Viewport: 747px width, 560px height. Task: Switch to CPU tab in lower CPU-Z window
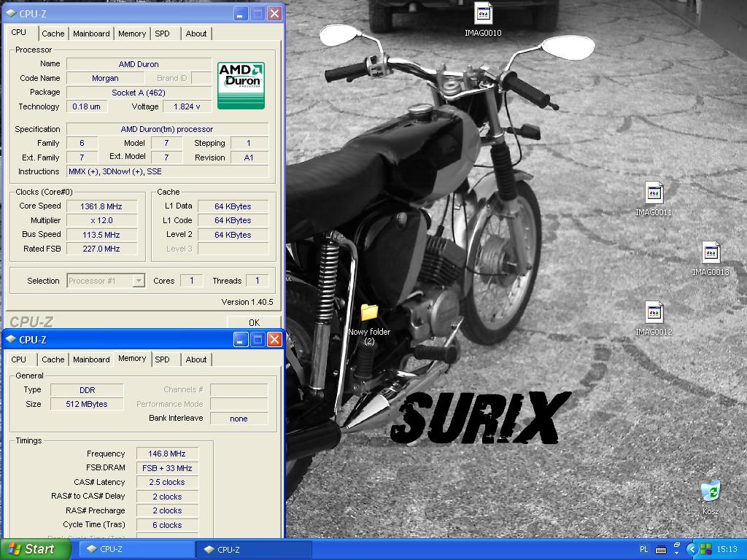point(19,359)
